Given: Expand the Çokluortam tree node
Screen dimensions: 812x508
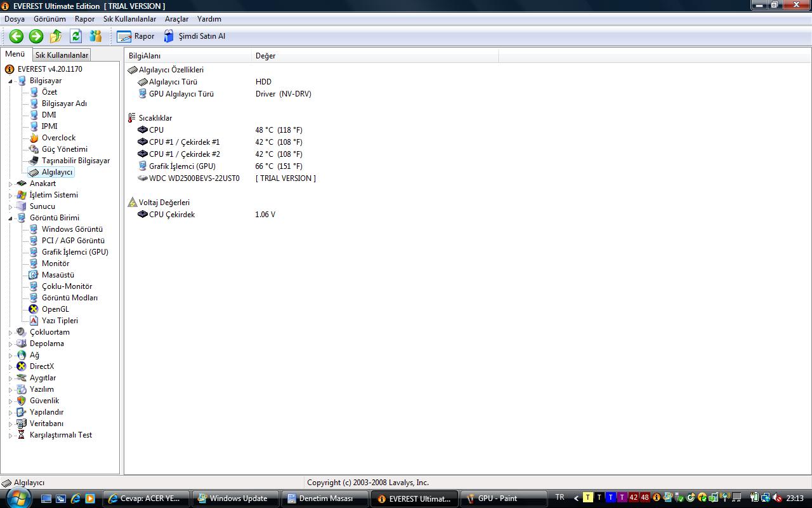Looking at the screenshot, I should pyautogui.click(x=10, y=333).
